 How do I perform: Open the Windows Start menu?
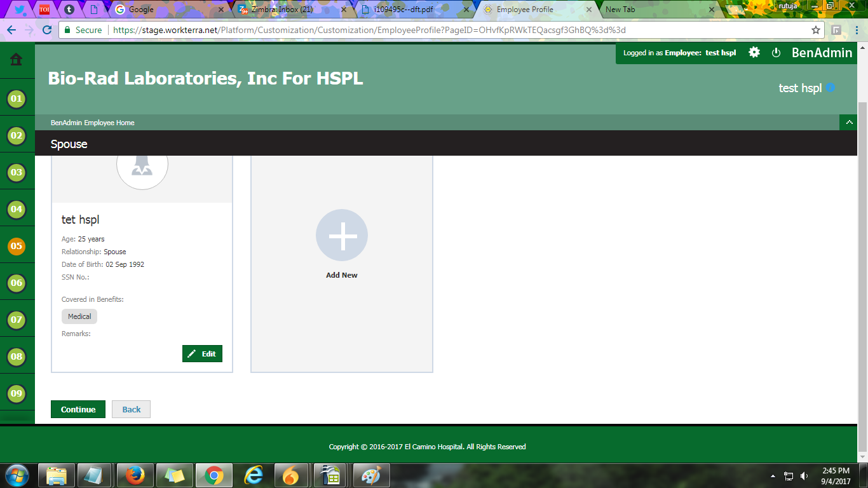click(17, 475)
